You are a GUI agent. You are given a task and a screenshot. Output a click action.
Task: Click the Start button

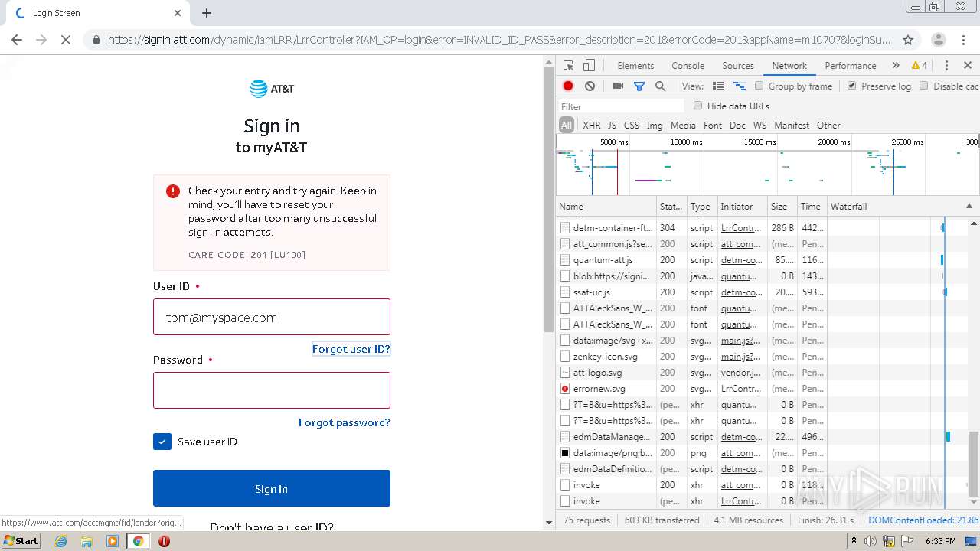[x=21, y=541]
